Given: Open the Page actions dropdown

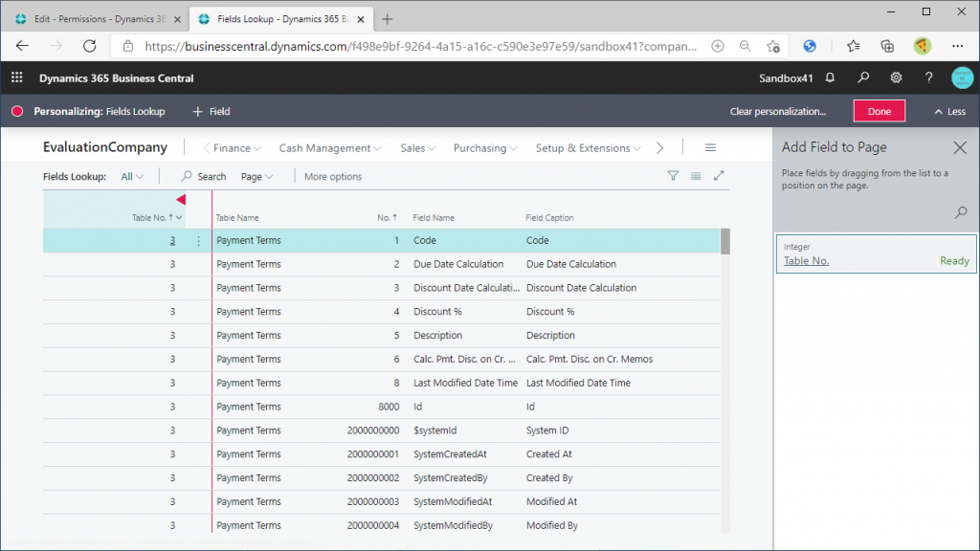Looking at the screenshot, I should click(x=256, y=177).
